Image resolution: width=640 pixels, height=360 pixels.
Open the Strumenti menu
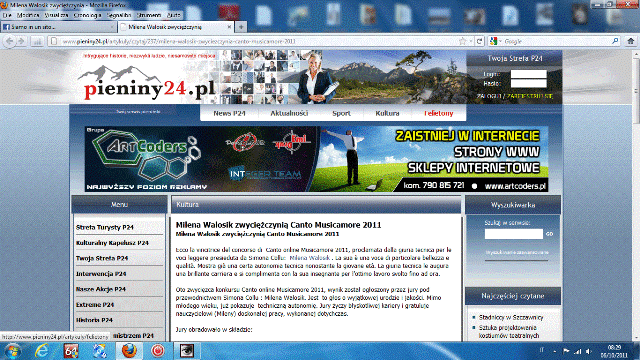[x=149, y=15]
